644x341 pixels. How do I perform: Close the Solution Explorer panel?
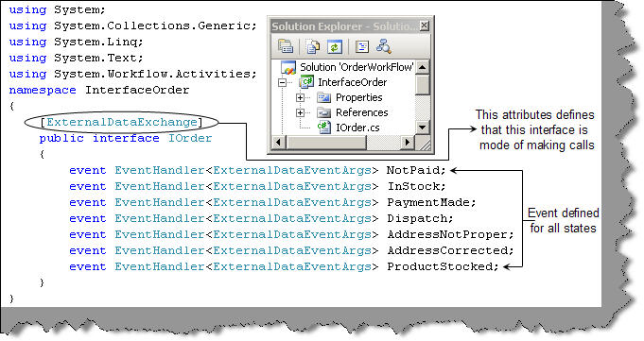point(425,26)
